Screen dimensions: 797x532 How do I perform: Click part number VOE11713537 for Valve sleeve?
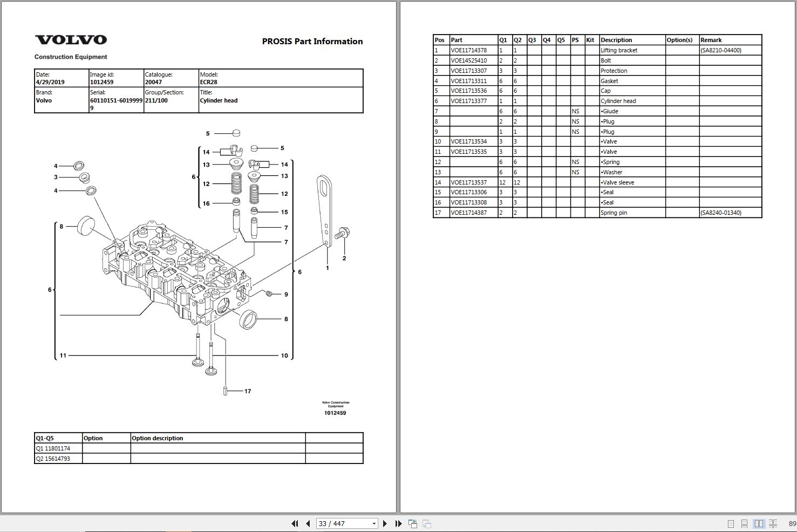click(468, 182)
